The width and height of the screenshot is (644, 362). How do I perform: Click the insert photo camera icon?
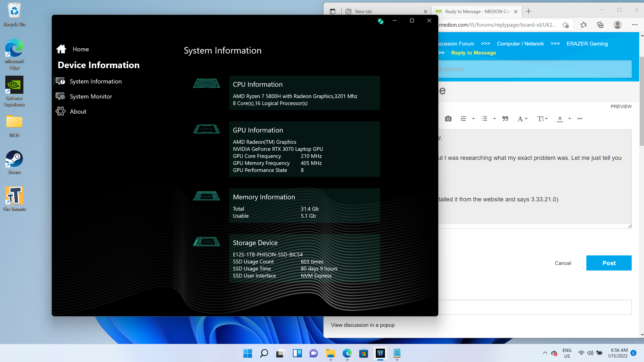(x=448, y=119)
